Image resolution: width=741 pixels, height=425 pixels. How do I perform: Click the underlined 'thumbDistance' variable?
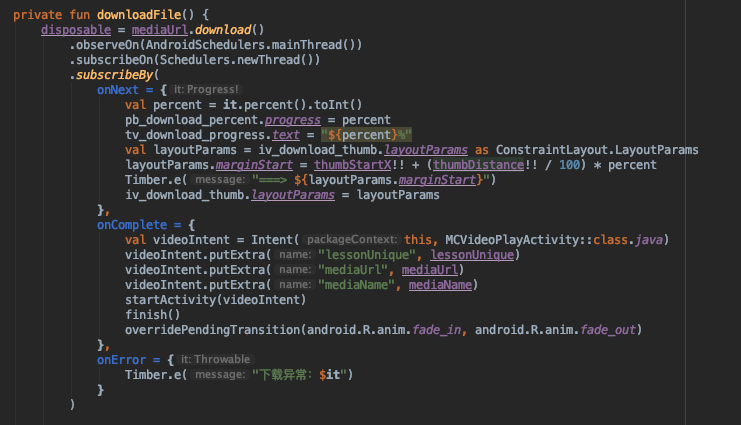click(478, 165)
